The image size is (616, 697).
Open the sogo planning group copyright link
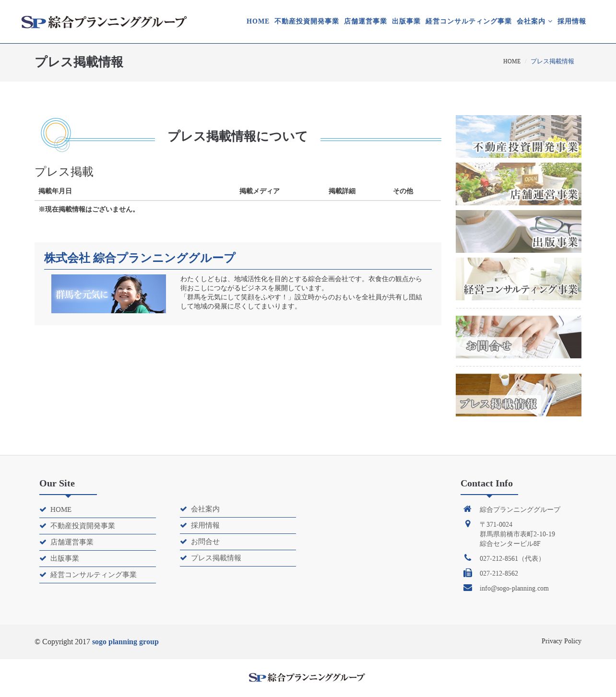pos(125,642)
